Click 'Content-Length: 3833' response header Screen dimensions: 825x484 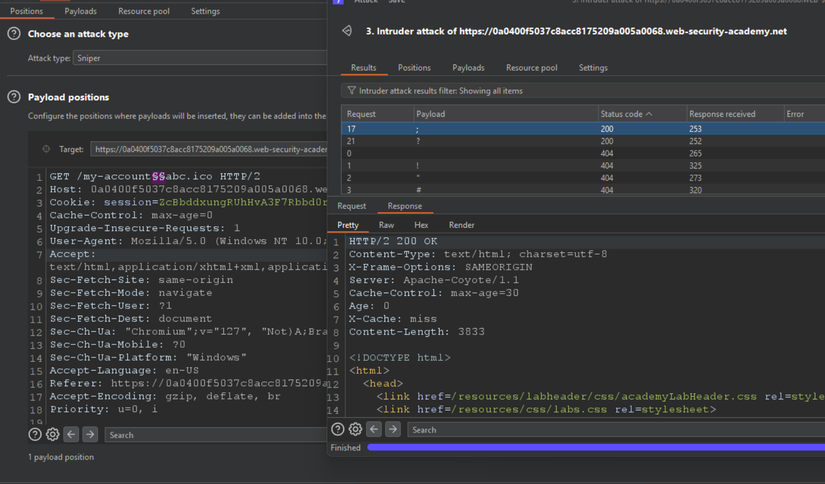(417, 332)
